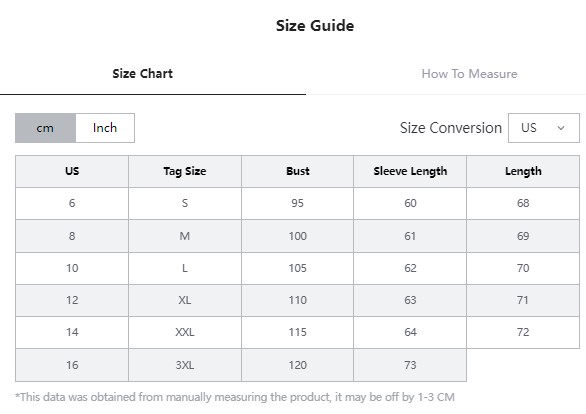Click the Length column header
The width and height of the screenshot is (586, 414).
523,171
